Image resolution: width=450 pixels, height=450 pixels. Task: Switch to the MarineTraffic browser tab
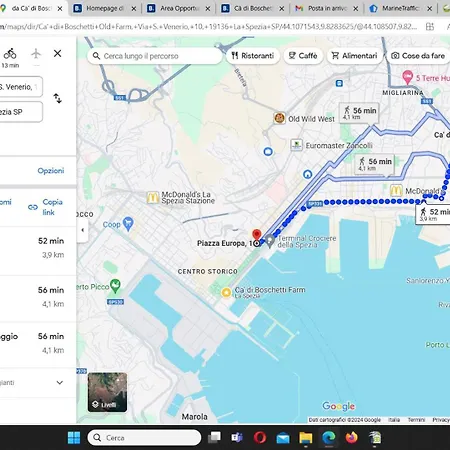click(401, 8)
